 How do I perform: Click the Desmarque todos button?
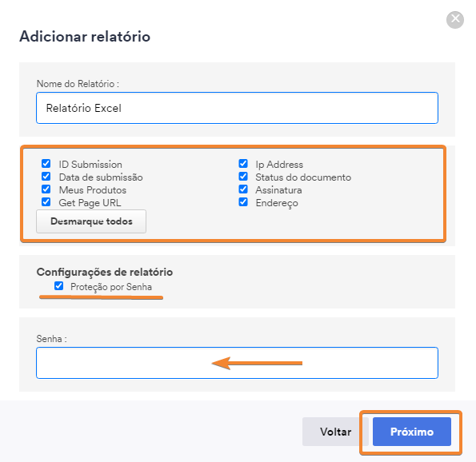pyautogui.click(x=91, y=221)
